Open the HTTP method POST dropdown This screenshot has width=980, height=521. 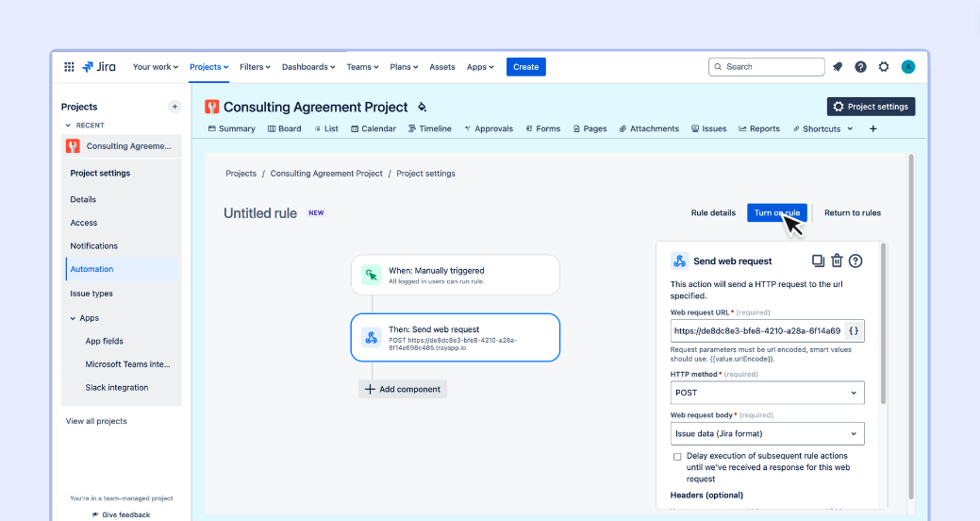[767, 393]
